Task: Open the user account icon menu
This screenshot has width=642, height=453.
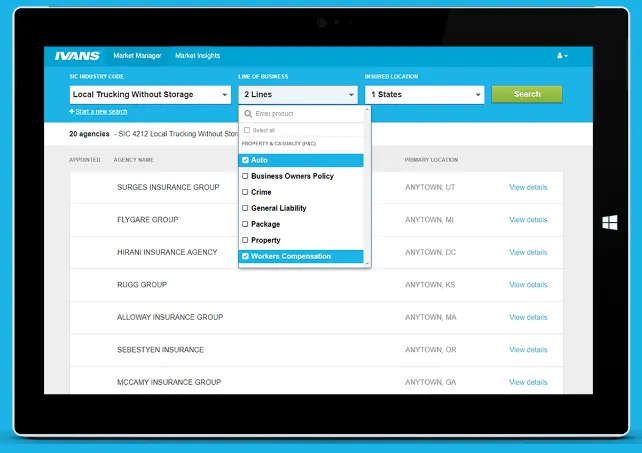Action: tap(562, 56)
